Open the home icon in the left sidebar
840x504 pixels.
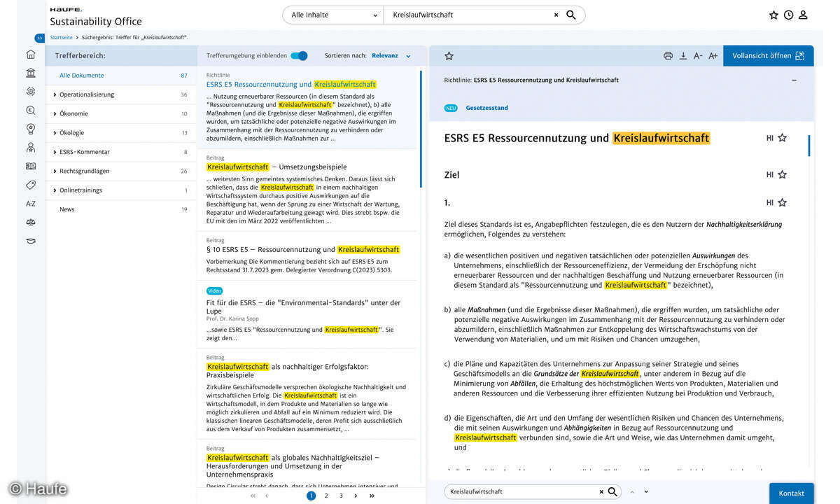coord(30,54)
